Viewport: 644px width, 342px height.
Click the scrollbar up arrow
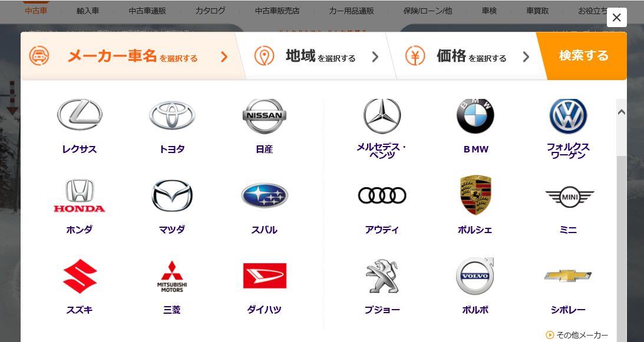tap(622, 112)
